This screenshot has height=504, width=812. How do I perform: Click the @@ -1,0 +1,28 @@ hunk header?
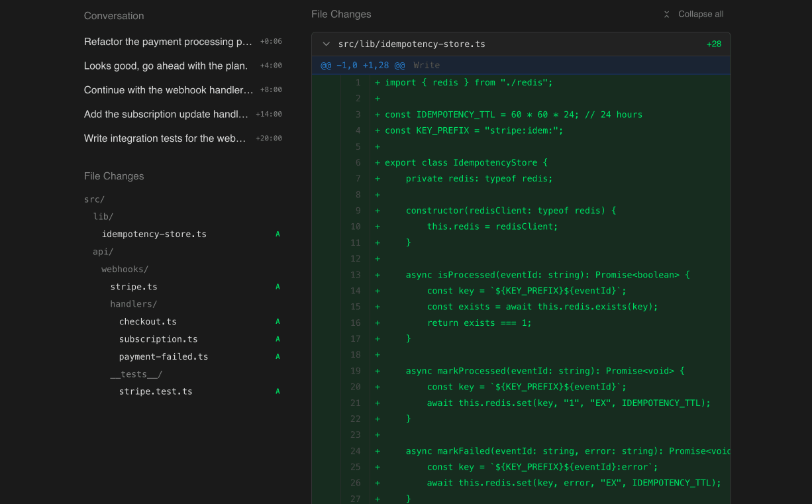(x=363, y=65)
